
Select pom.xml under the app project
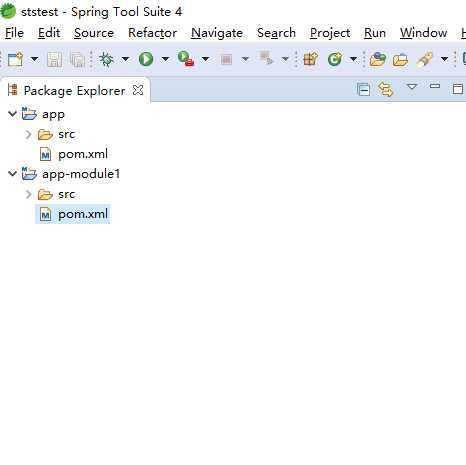[83, 154]
